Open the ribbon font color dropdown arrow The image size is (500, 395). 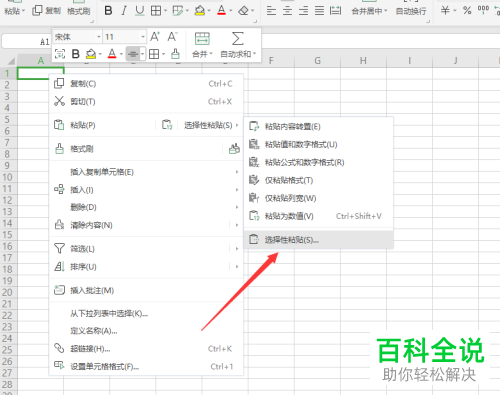231,11
